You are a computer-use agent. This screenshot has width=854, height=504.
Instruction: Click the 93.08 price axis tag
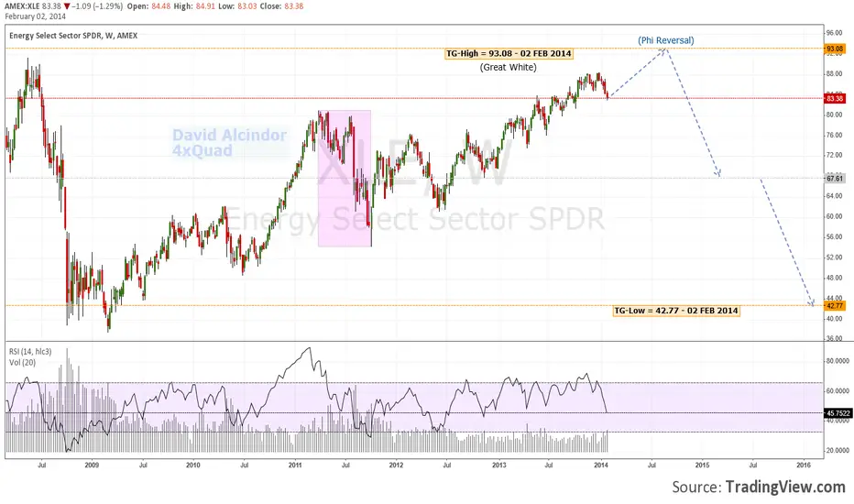point(835,49)
